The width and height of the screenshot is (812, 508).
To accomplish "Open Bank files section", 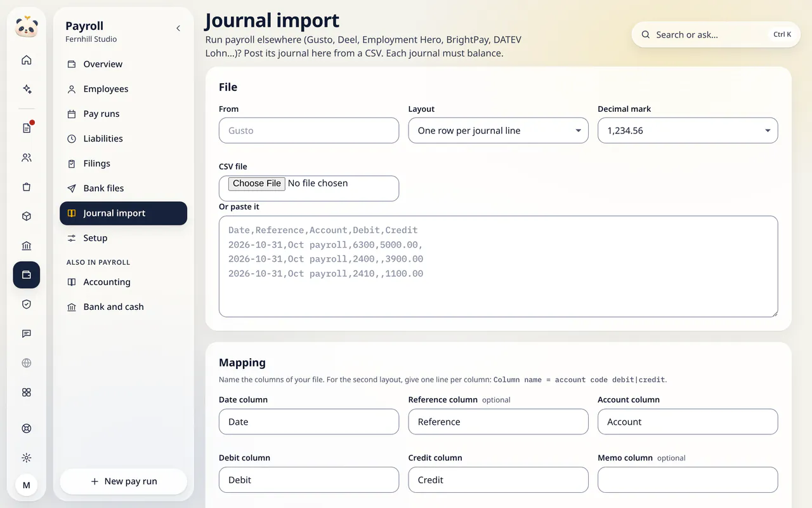I will 124,188.
